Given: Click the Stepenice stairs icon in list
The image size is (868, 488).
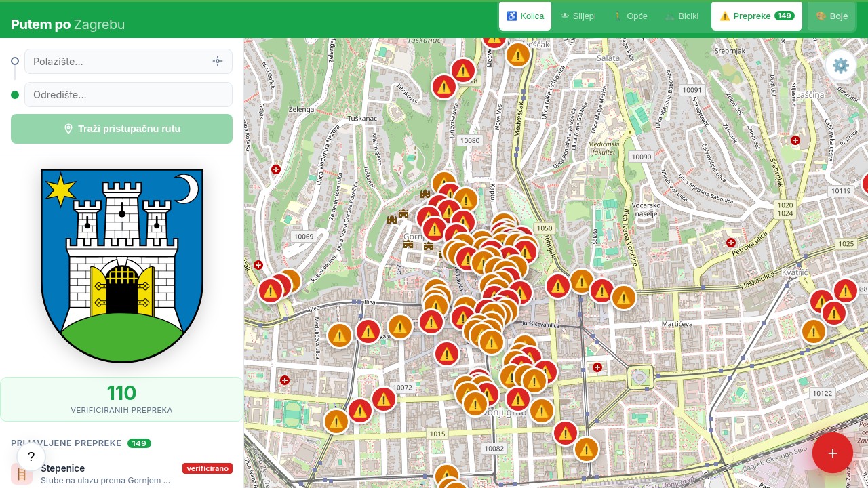Looking at the screenshot, I should (22, 474).
